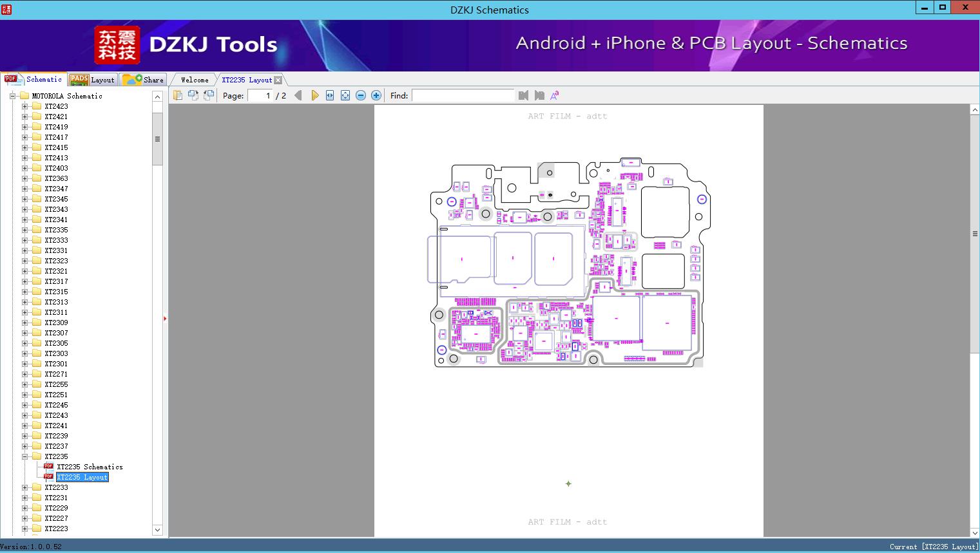Expand the XT2321 folder
The width and height of the screenshot is (980, 553).
24,271
